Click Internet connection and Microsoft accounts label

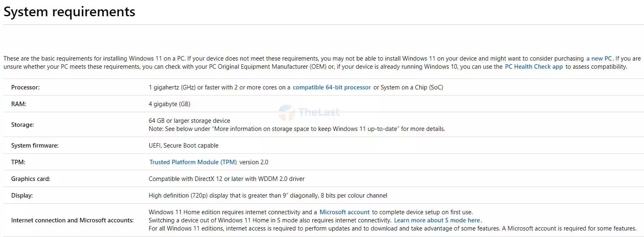[x=72, y=220]
